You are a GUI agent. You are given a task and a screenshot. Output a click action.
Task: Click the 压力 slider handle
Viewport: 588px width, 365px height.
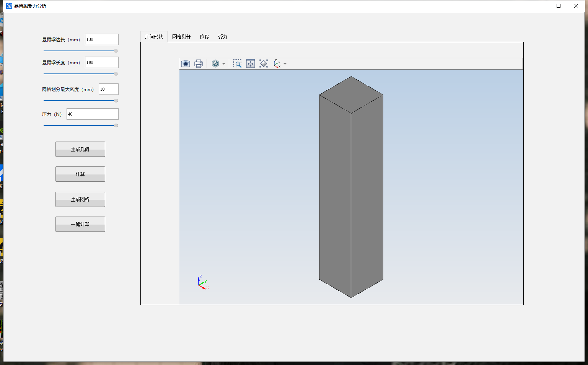tap(116, 125)
